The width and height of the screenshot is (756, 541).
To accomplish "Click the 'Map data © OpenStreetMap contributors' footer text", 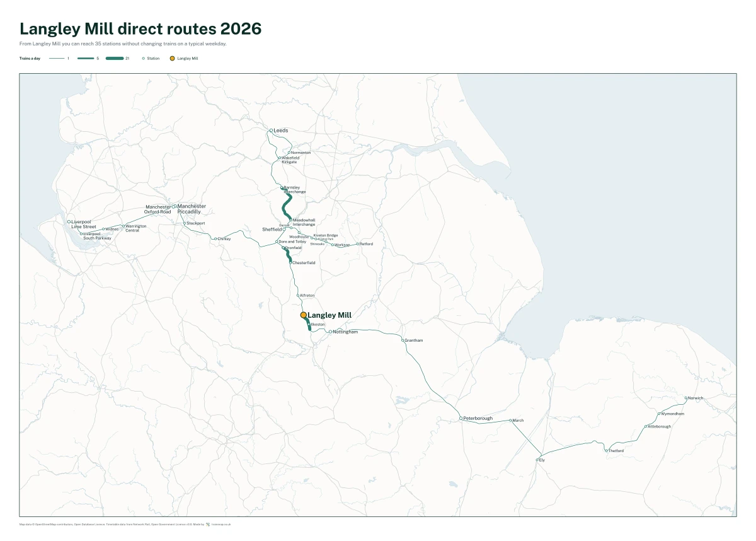I will pos(46,524).
